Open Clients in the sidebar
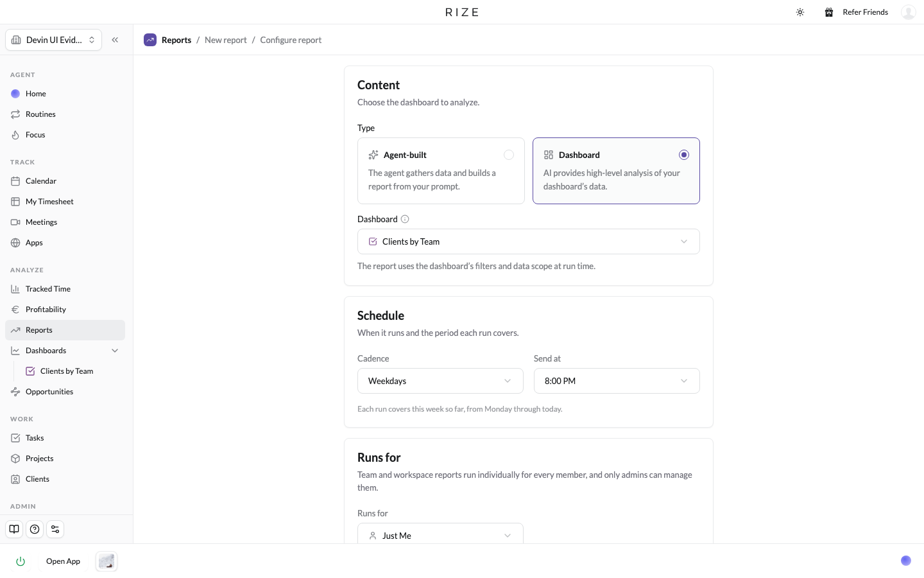Viewport: 924px width, 578px height. click(65, 479)
